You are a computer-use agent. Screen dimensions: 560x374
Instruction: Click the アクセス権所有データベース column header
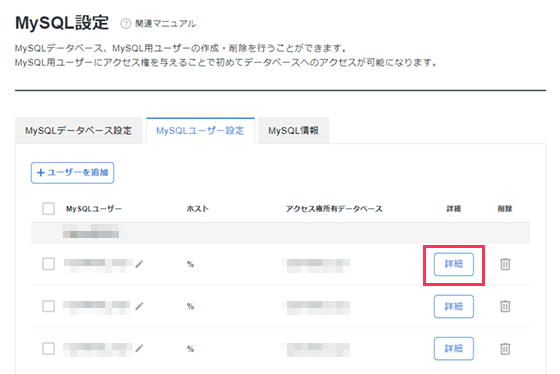(334, 209)
